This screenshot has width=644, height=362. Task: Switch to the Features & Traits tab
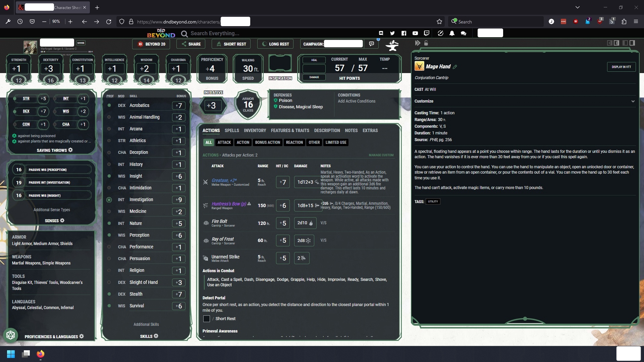(x=290, y=130)
